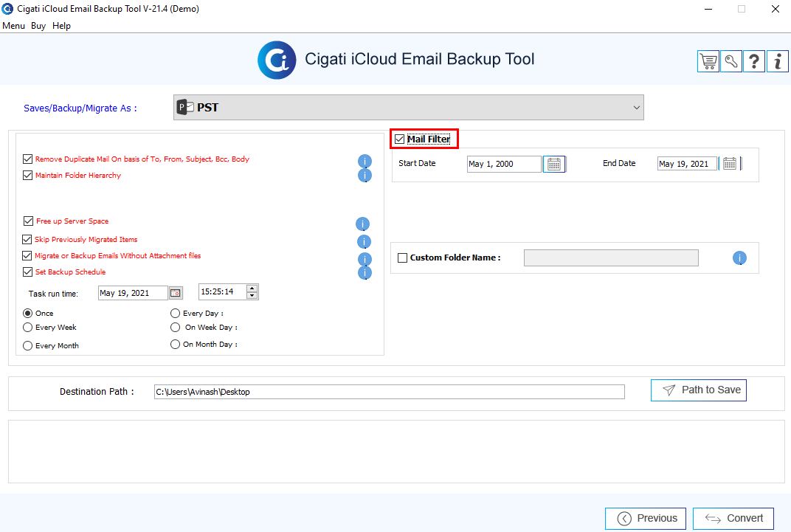
Task: Click the PST Outlook format icon
Action: 185,107
